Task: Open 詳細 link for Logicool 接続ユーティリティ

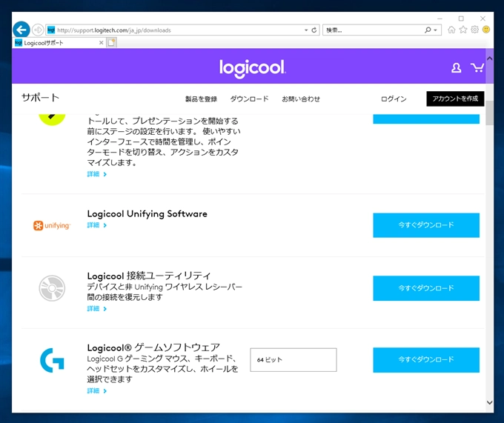Action: 97,309
